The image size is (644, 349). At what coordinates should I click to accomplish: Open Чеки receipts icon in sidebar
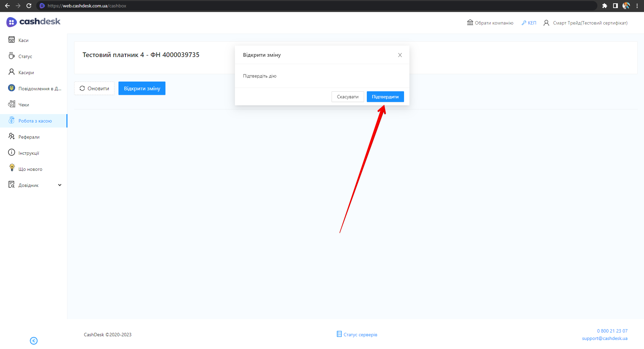click(11, 104)
